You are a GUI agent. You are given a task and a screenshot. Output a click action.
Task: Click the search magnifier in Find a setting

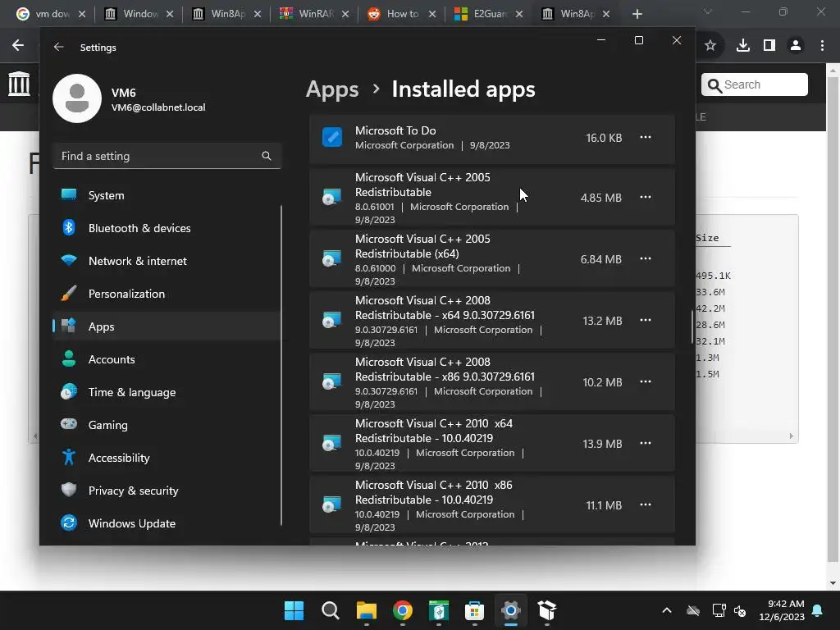267,156
